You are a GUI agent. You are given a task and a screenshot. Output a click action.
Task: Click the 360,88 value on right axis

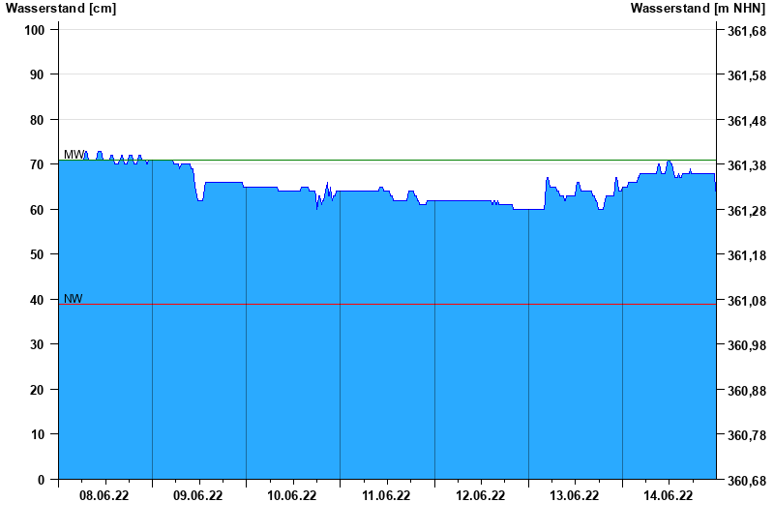pyautogui.click(x=747, y=391)
